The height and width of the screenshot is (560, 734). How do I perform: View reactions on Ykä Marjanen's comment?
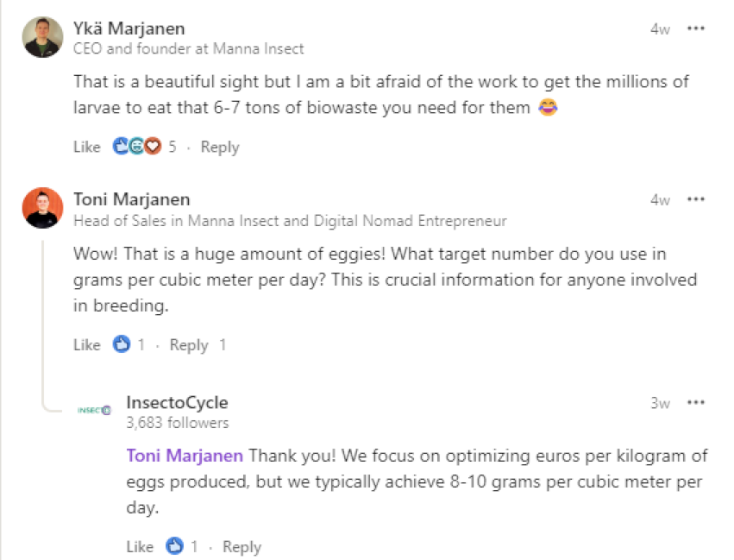[144, 147]
